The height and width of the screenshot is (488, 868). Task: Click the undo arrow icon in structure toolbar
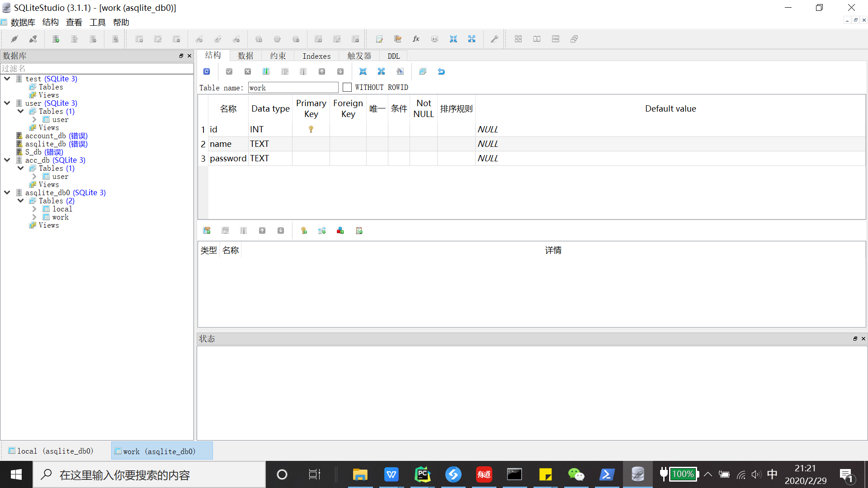click(x=441, y=71)
